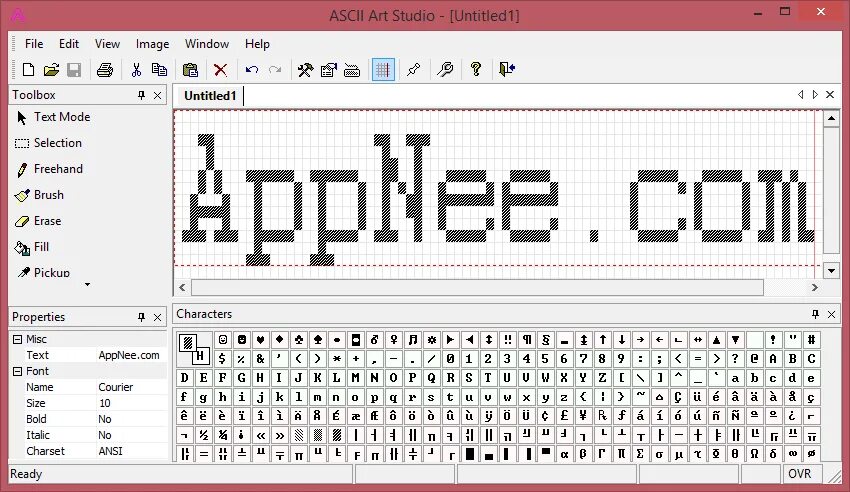The width and height of the screenshot is (850, 492).
Task: Change the font Name value Courier
Action: point(131,387)
